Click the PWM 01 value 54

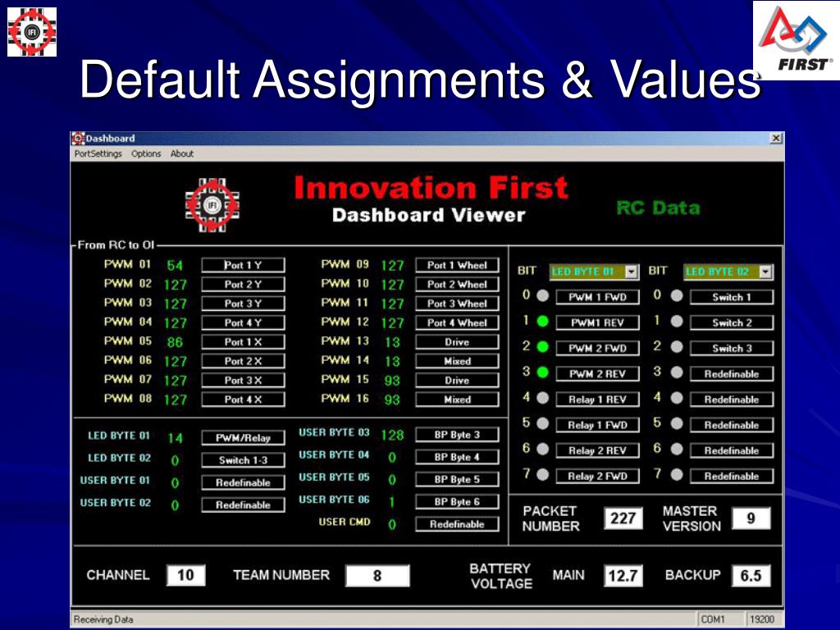175,265
